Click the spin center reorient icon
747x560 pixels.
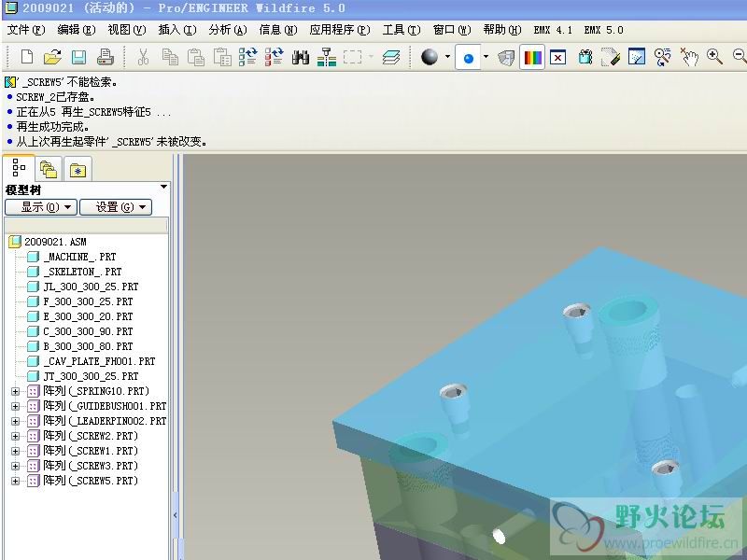click(x=663, y=57)
